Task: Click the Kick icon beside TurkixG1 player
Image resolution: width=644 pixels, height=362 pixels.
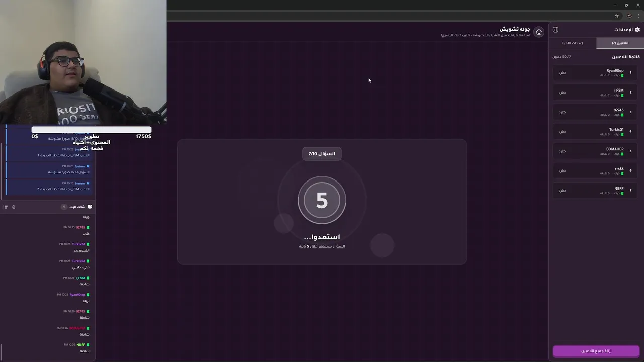Action: pos(622,134)
